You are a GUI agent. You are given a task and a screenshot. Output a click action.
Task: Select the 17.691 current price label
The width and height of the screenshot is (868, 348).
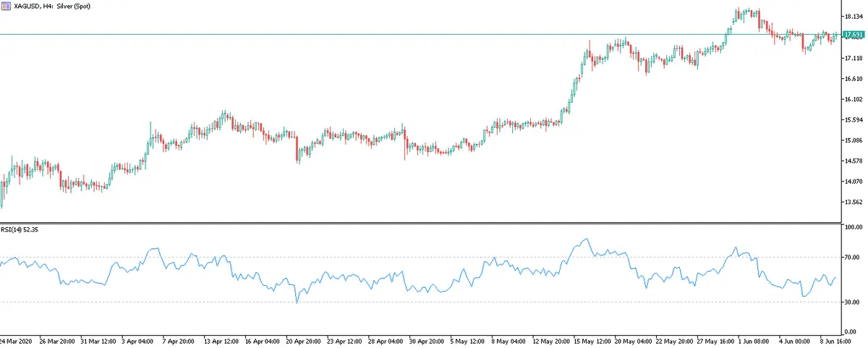(854, 34)
